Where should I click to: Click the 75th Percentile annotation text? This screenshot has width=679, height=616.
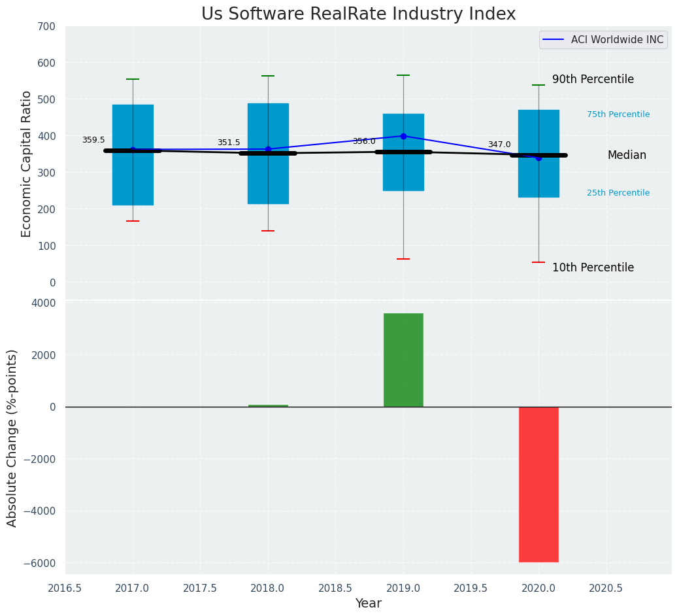point(618,114)
